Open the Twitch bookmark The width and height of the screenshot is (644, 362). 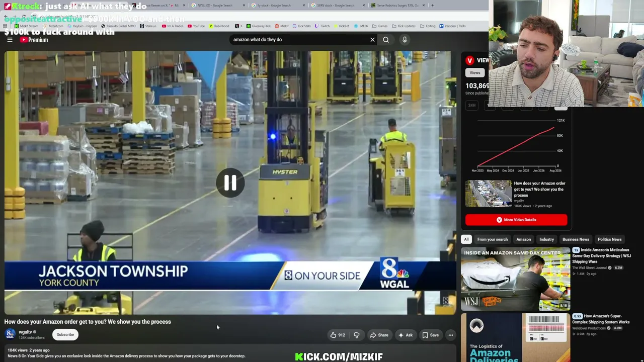click(322, 26)
